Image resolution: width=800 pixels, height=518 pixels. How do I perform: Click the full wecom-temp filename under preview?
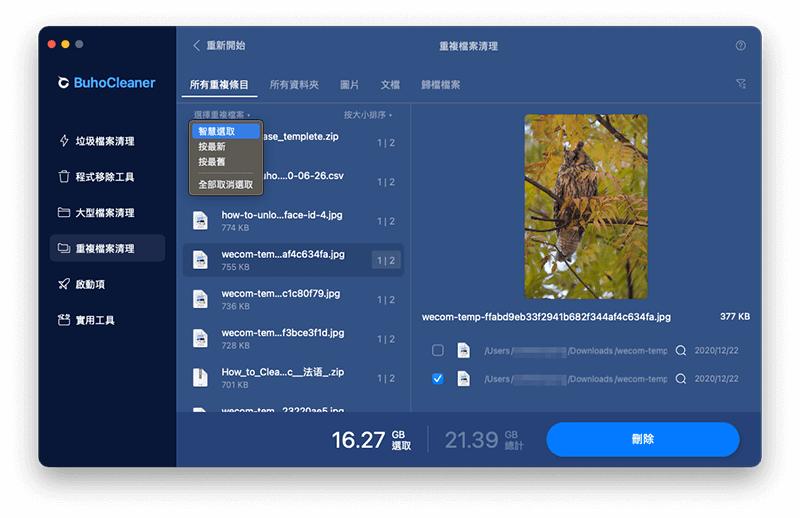click(546, 317)
